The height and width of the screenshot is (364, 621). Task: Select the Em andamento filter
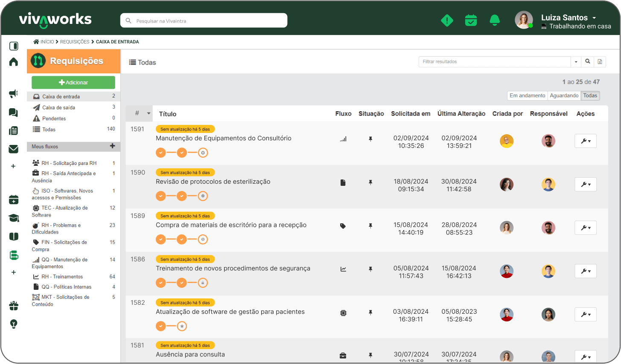(527, 95)
